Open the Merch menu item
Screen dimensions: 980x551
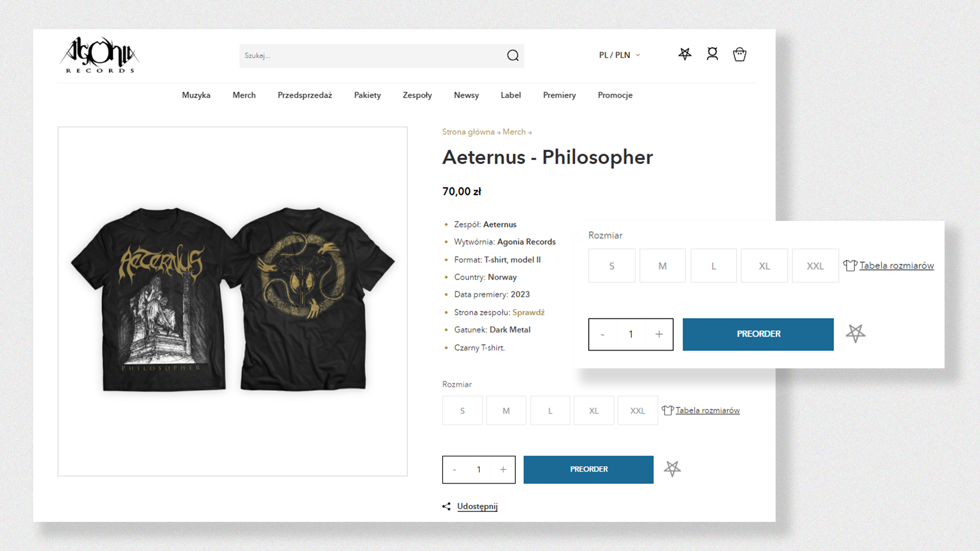click(x=244, y=95)
